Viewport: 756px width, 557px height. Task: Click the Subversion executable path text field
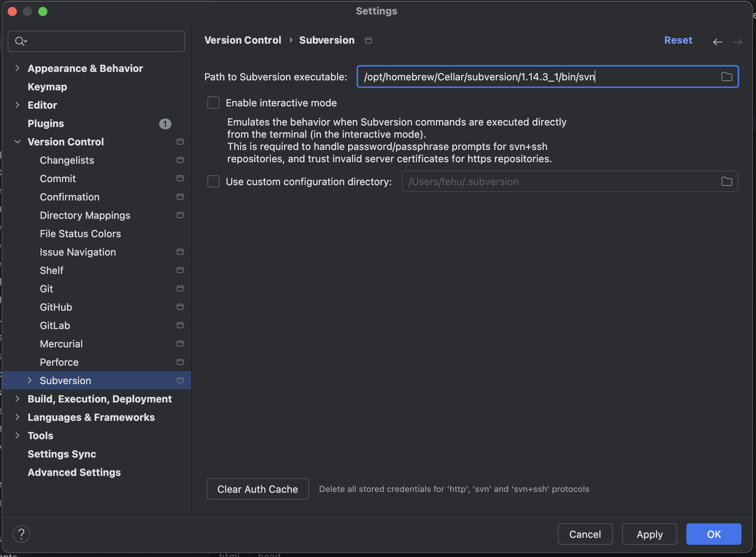coord(536,77)
